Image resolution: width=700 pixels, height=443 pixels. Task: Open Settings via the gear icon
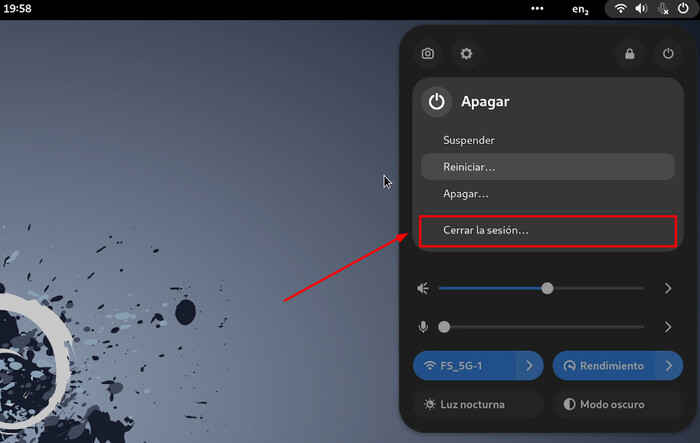tap(466, 54)
